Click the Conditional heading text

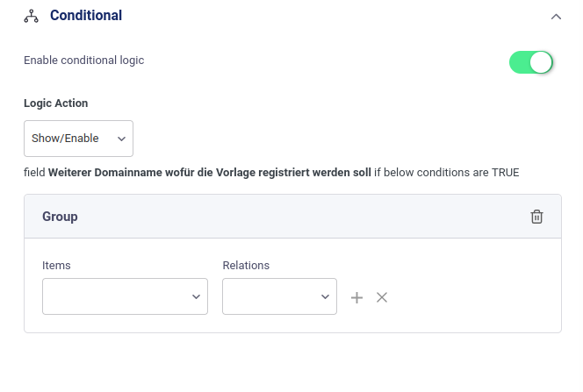coord(86,16)
